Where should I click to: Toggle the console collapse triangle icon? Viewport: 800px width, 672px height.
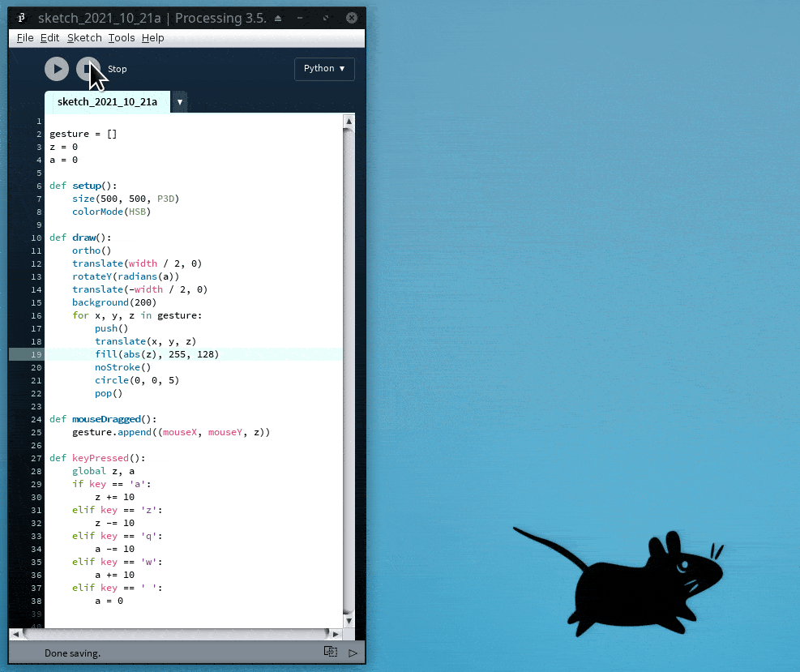[353, 653]
